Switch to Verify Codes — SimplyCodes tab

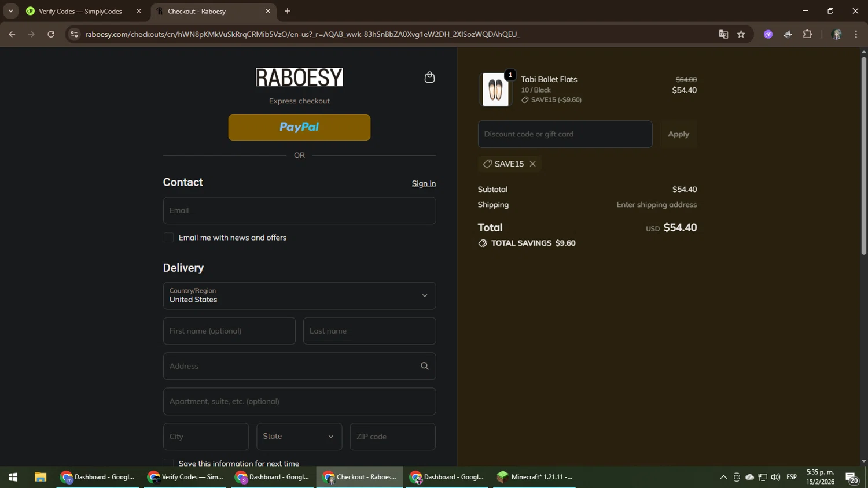tap(80, 11)
